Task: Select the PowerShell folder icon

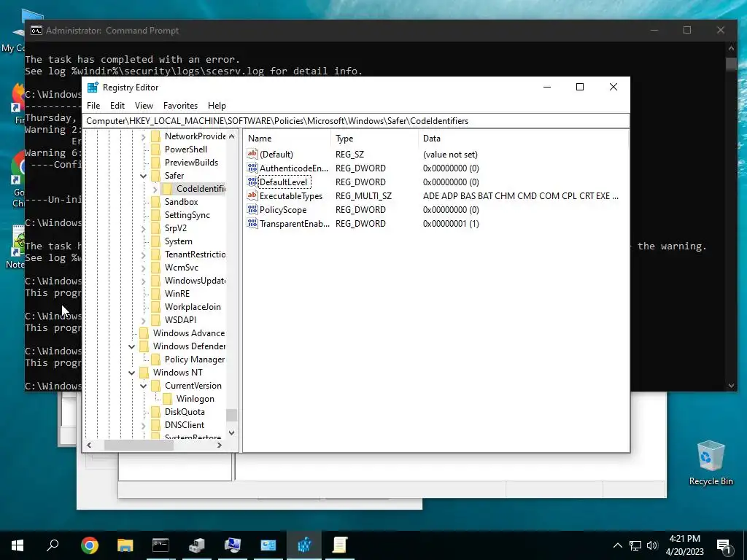Action: coord(156,149)
